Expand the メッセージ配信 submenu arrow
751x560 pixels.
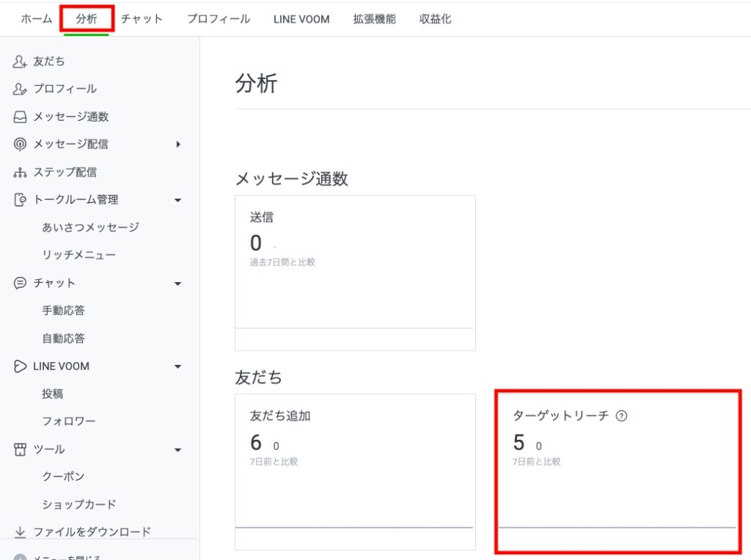(x=177, y=144)
